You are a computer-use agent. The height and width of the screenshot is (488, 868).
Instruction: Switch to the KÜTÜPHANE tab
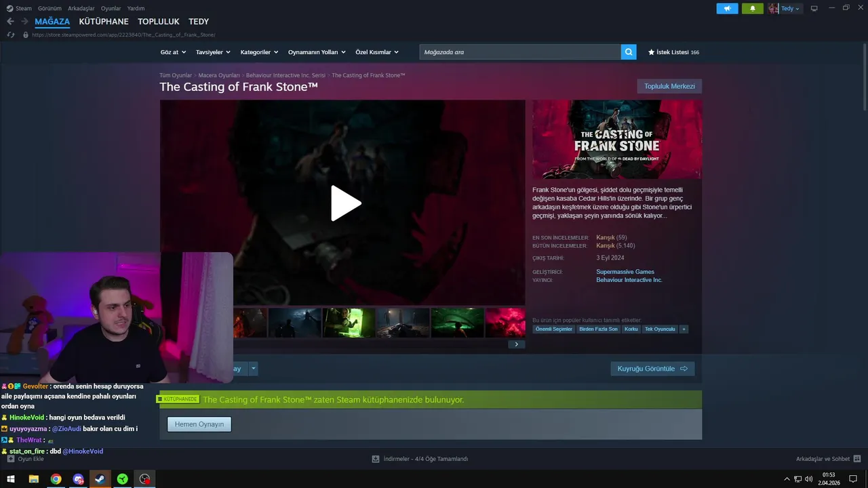click(104, 22)
